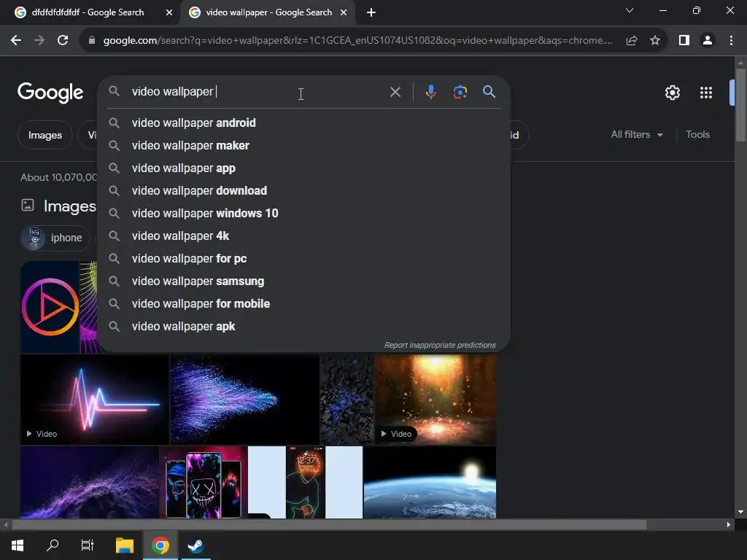This screenshot has height=560, width=747.
Task: Open the dark blue shards thumbnail
Action: coord(347,400)
